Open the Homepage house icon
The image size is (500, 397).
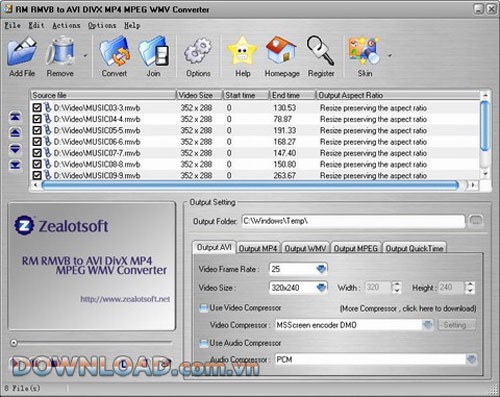(x=281, y=50)
